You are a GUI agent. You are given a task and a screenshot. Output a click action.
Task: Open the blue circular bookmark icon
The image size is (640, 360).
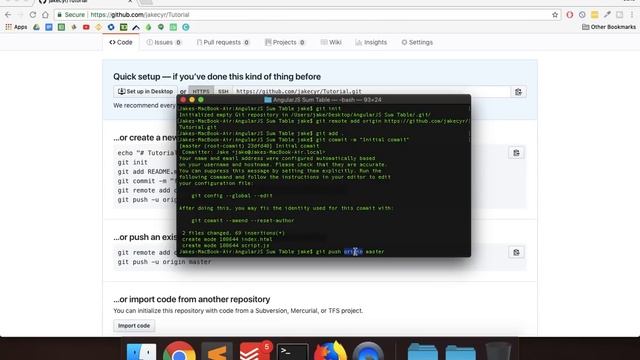click(111, 27)
